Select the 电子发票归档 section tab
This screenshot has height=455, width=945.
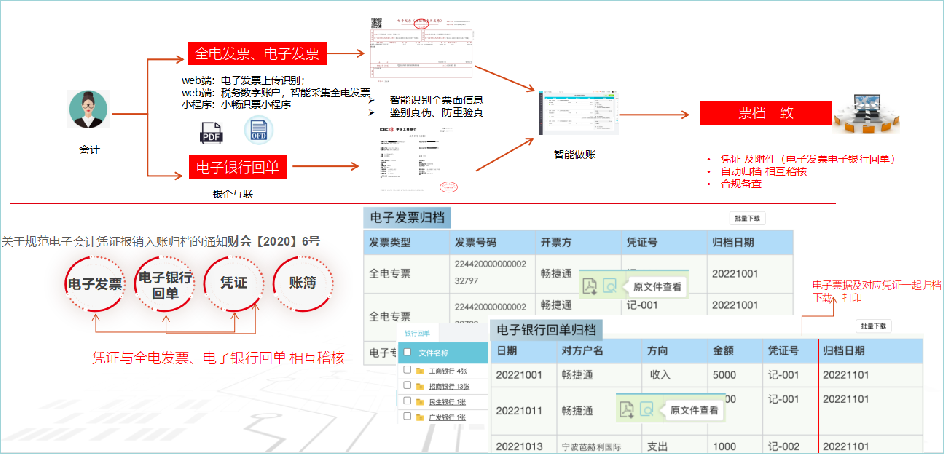407,218
